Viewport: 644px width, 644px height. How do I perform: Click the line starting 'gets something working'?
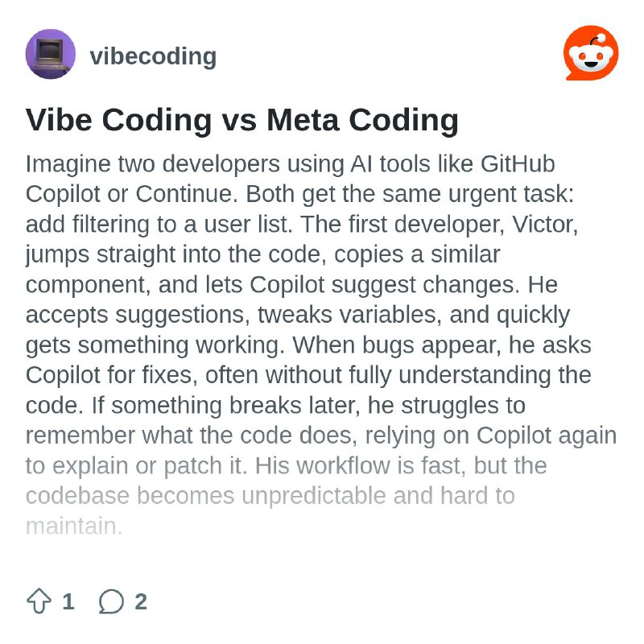[x=308, y=345]
